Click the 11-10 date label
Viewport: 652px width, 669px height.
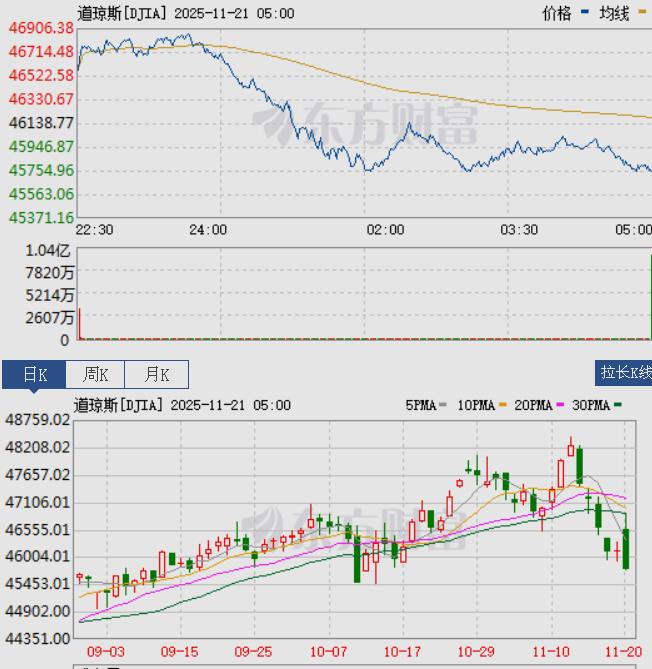point(550,652)
